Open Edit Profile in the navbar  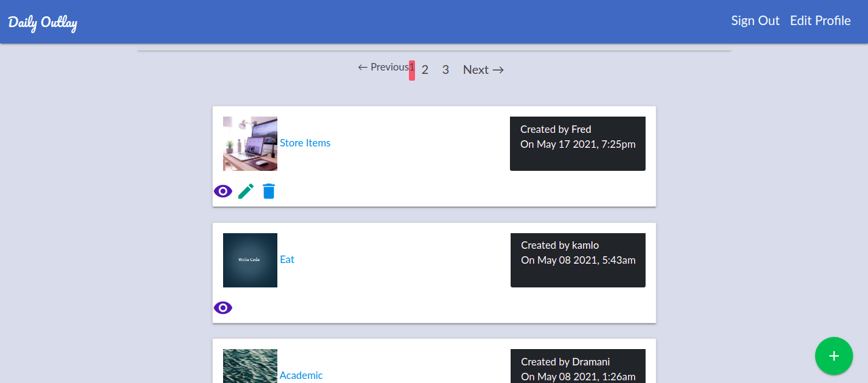click(x=820, y=21)
